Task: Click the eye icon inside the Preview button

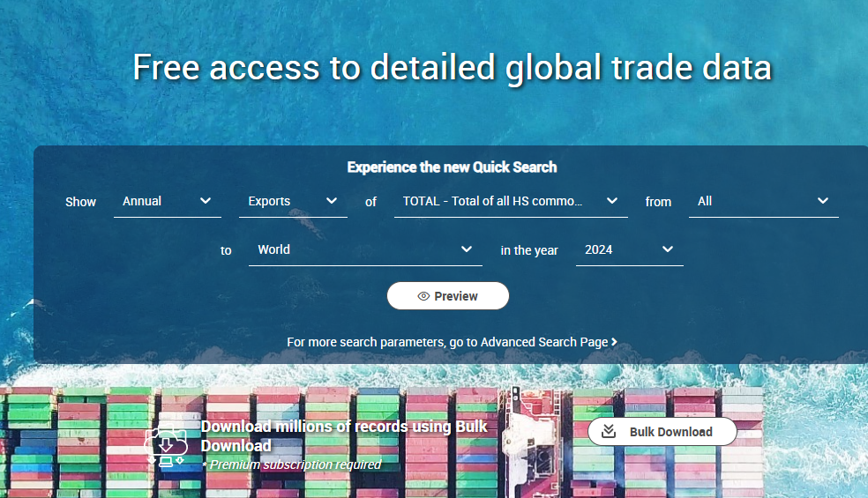Action: point(423,296)
